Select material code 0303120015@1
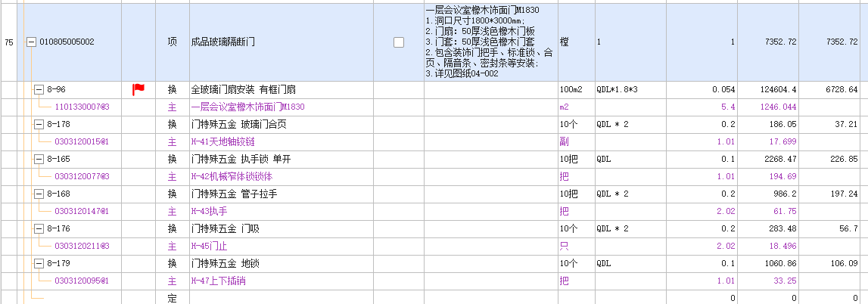Viewport: 868px width, 304px height. coord(82,142)
